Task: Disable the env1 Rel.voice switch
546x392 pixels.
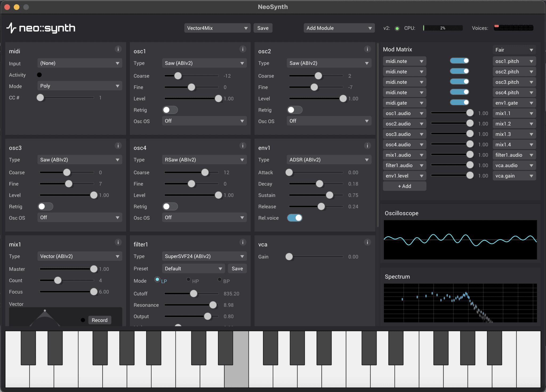Action: 295,218
